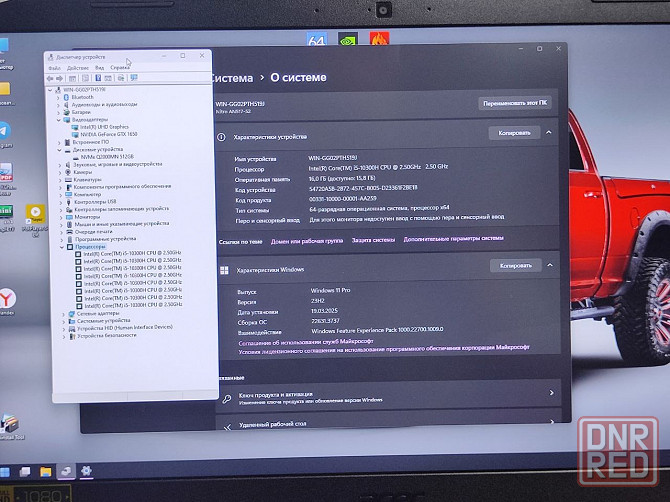670x502 pixels.
Task: Expand the Bluetooth node
Action: pyautogui.click(x=59, y=97)
